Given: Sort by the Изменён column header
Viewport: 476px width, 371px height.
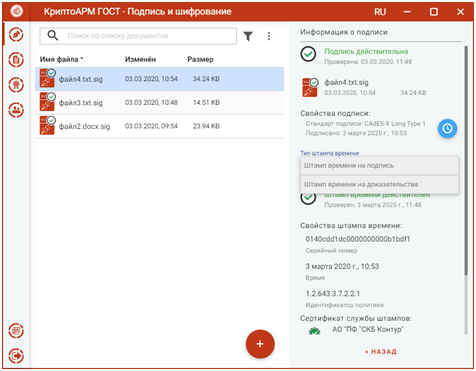Looking at the screenshot, I should click(140, 59).
